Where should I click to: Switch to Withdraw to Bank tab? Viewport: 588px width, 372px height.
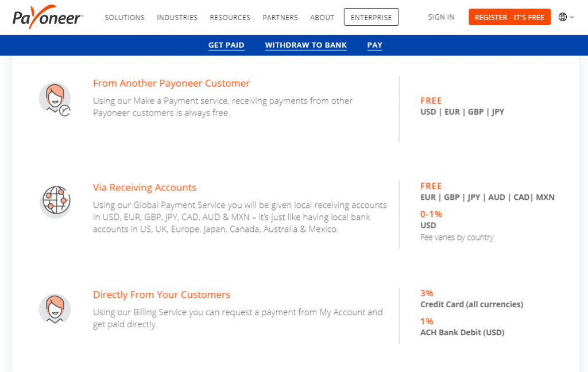click(306, 45)
